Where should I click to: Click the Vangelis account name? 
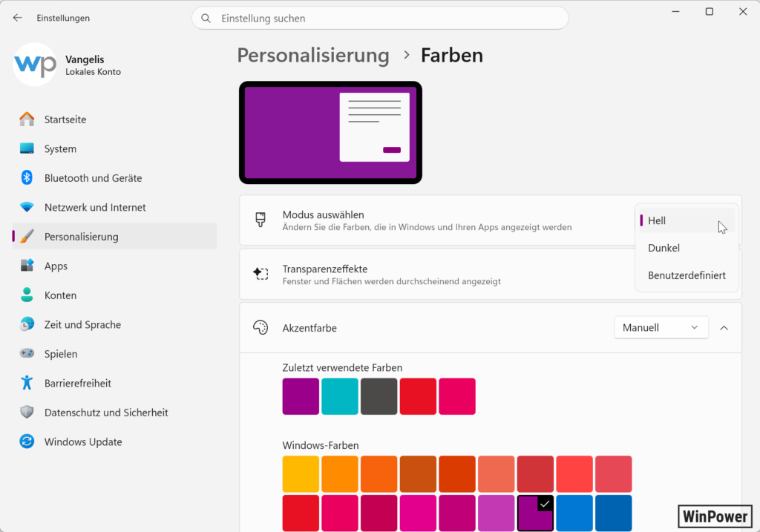point(85,59)
